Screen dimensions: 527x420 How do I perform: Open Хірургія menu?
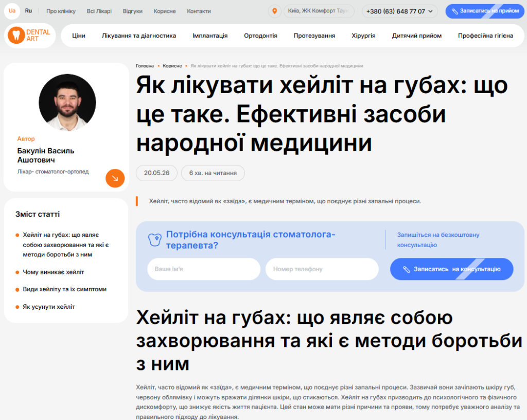tap(363, 36)
